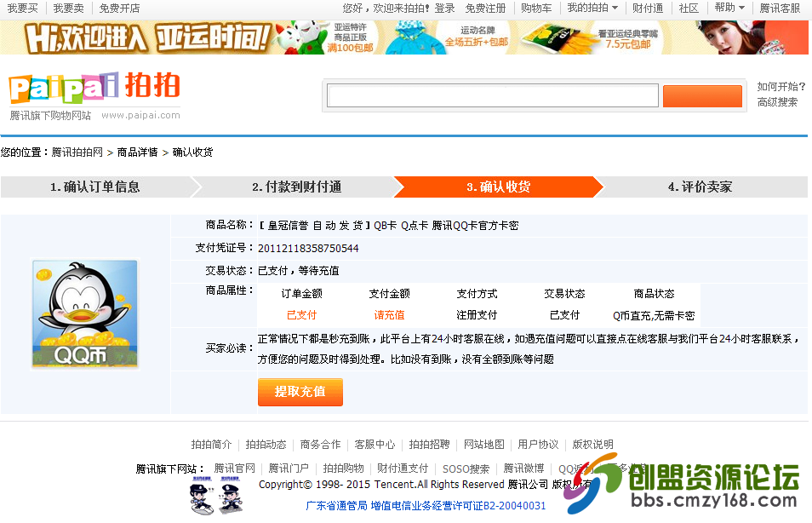Image resolution: width=812 pixels, height=523 pixels.
Task: Open the 商务合作 footer link
Action: [x=320, y=445]
